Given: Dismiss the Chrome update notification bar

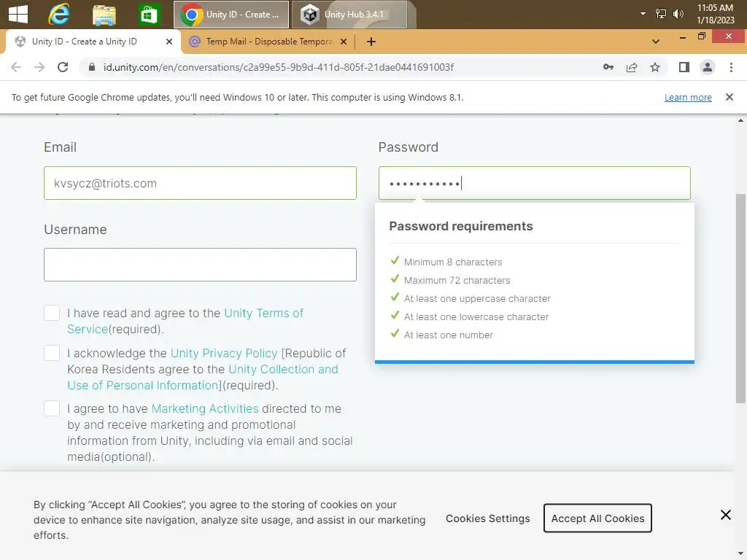Looking at the screenshot, I should pos(729,97).
